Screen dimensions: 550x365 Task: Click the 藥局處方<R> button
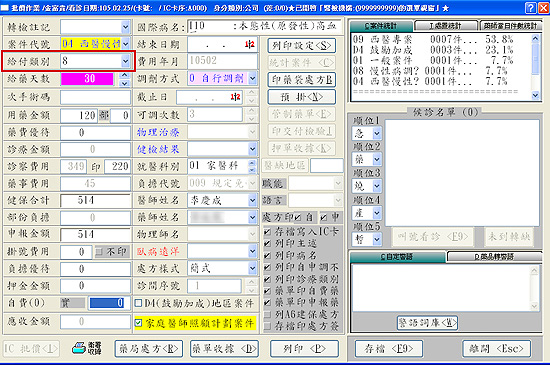click(x=149, y=349)
